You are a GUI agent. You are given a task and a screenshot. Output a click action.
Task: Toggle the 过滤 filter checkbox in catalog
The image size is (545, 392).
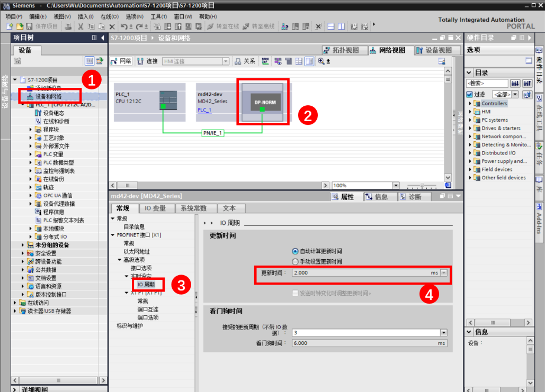[469, 94]
